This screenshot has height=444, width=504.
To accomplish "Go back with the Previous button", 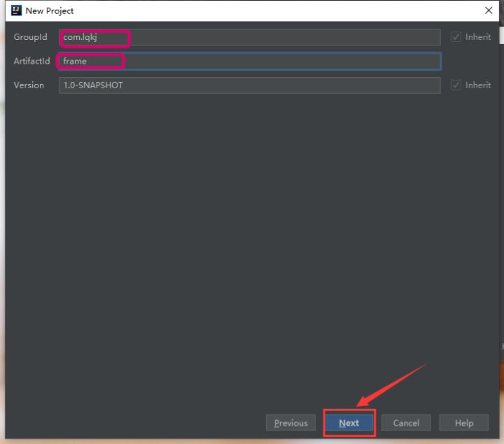I will (291, 423).
